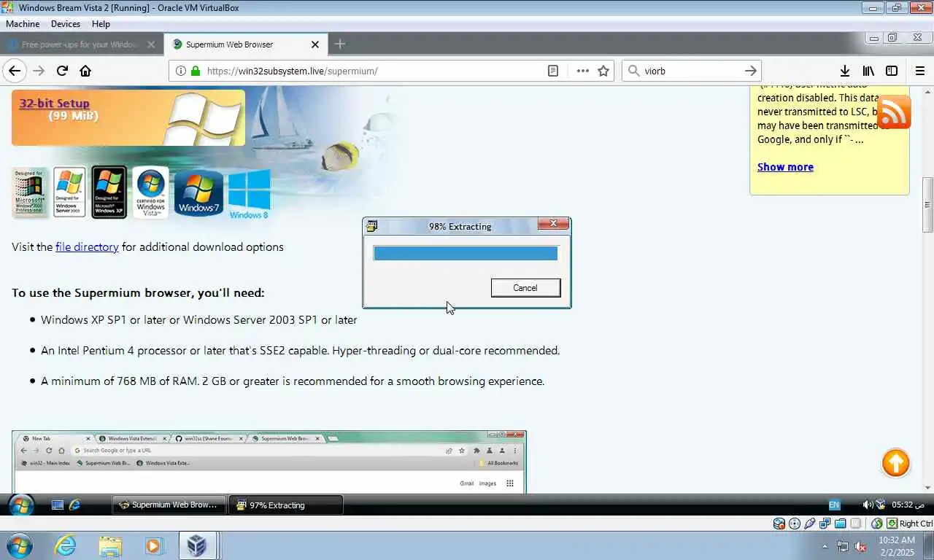
Task: Go back using the browser back arrow
Action: coord(15,71)
